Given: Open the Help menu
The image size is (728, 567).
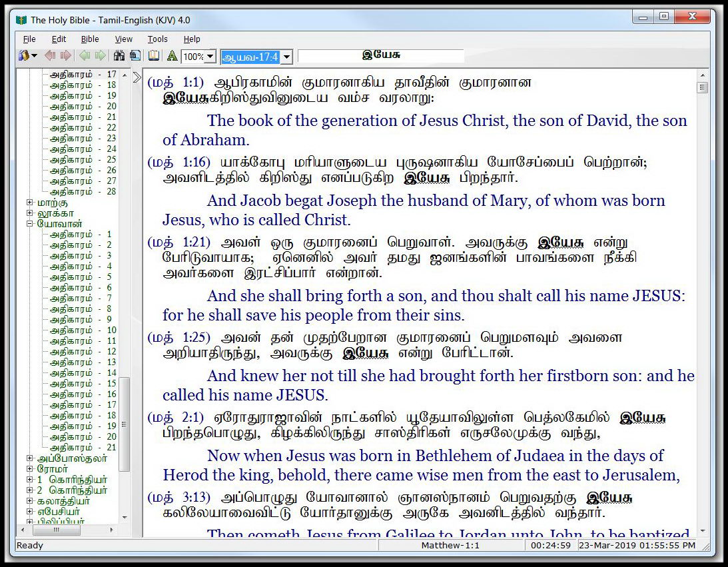Looking at the screenshot, I should tap(192, 39).
